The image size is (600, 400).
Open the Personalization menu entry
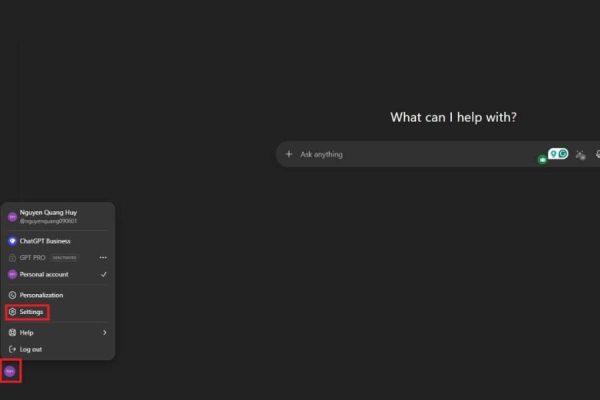41,295
